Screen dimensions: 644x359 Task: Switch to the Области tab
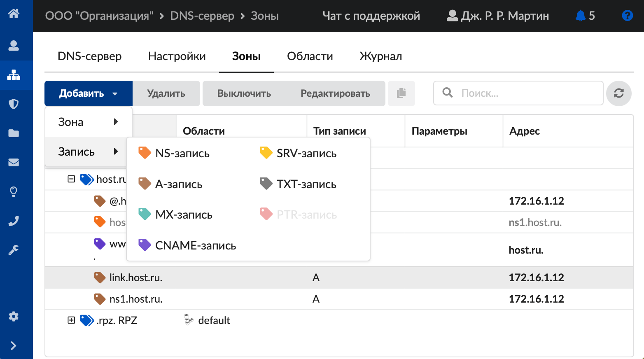pyautogui.click(x=310, y=56)
